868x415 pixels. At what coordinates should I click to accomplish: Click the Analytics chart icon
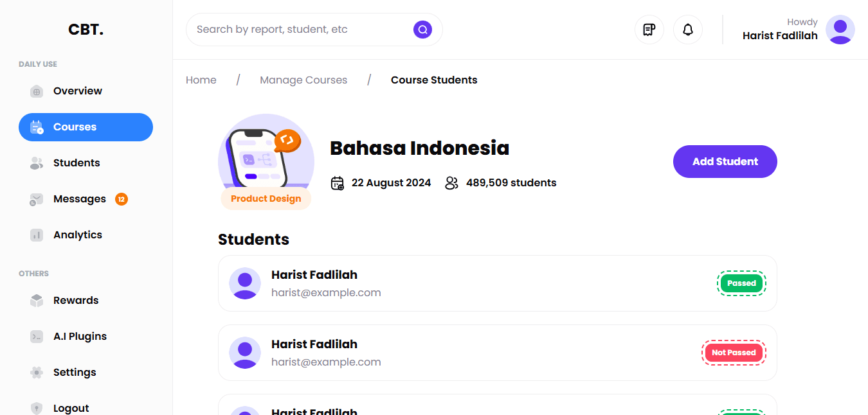[x=37, y=235]
